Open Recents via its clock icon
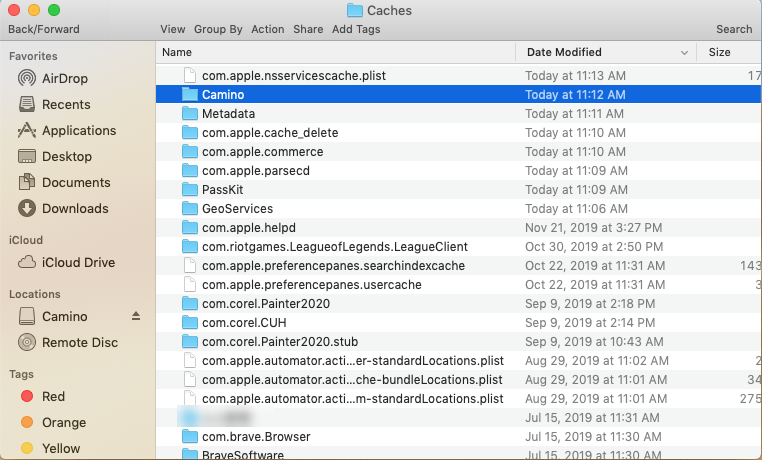This screenshot has height=460, width=762. [x=27, y=104]
